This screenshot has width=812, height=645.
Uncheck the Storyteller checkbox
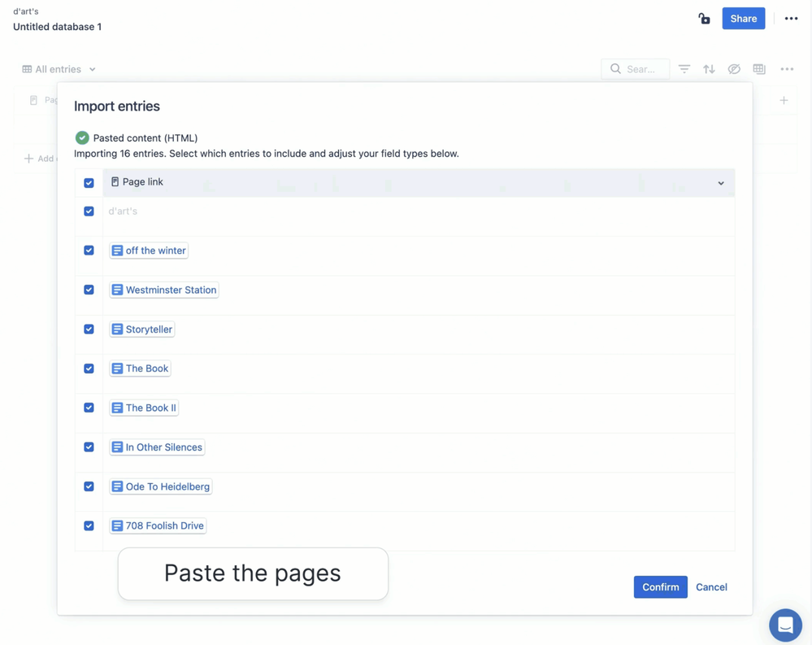[x=89, y=329]
